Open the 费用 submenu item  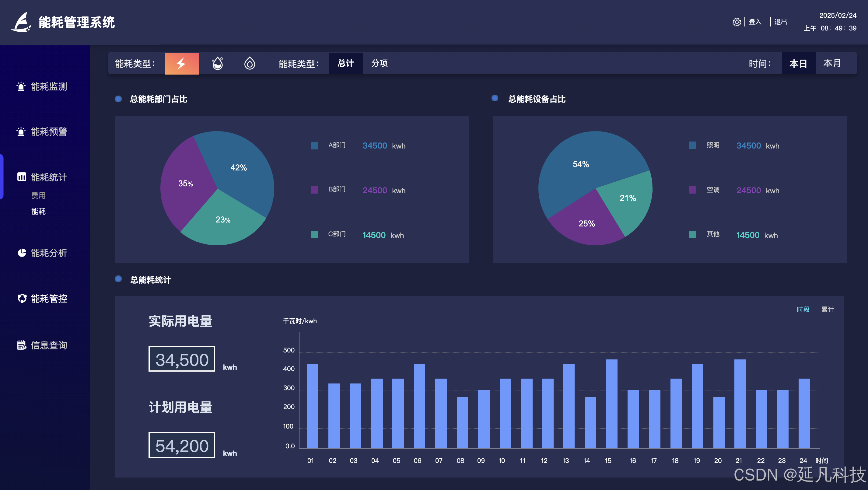point(38,195)
